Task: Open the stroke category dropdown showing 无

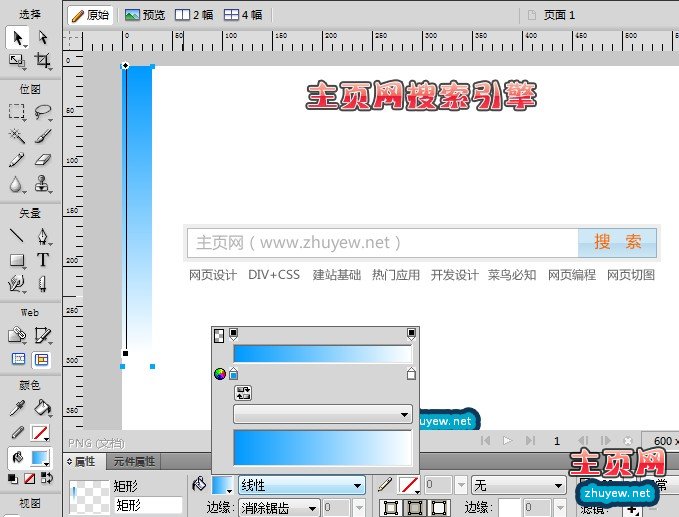Action: 519,485
